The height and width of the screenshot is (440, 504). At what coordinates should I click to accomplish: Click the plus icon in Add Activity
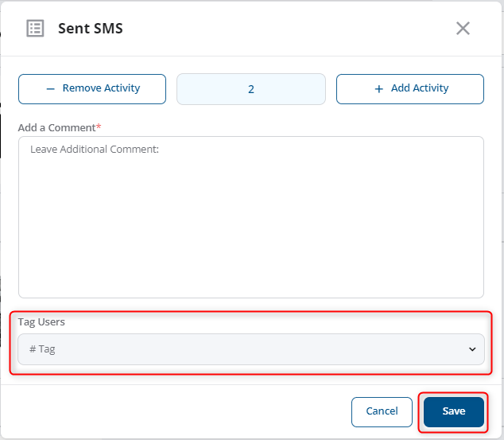(378, 89)
